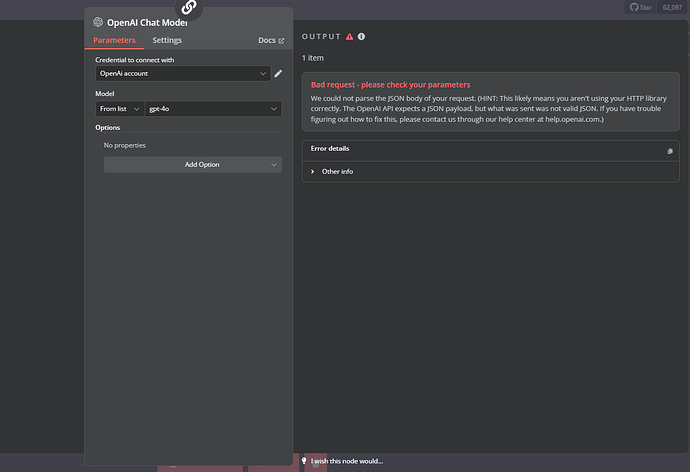Click the GitHub Star button
This screenshot has height=472, width=690.
[x=641, y=7]
